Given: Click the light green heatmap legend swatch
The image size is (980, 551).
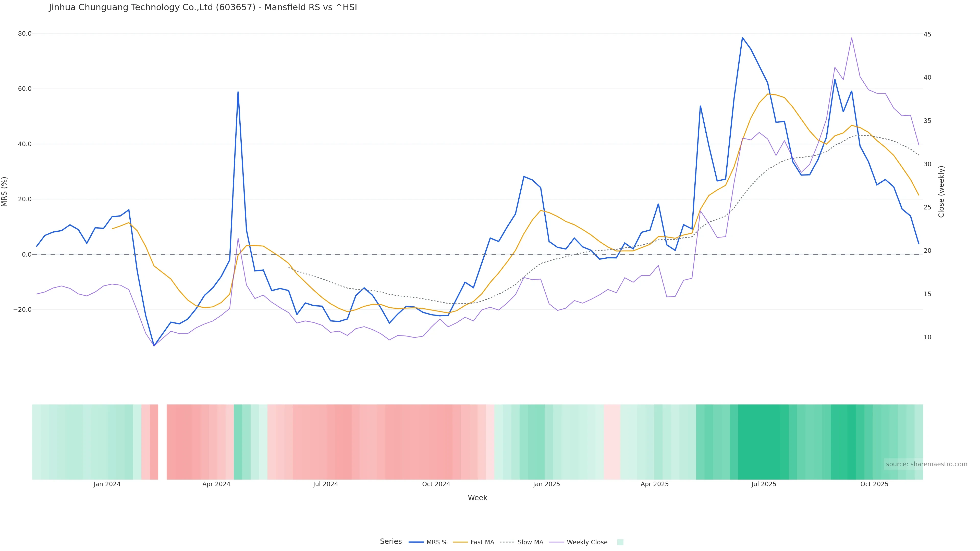Looking at the screenshot, I should (620, 542).
